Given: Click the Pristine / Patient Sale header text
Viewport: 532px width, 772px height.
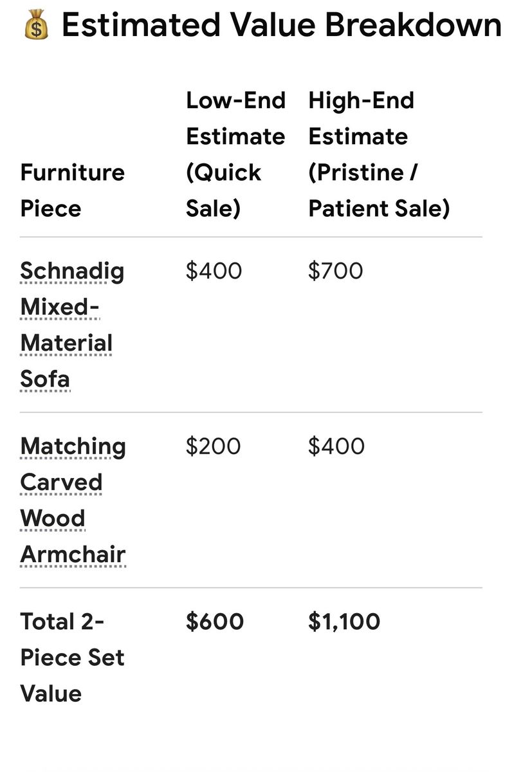Looking at the screenshot, I should pos(379,190).
